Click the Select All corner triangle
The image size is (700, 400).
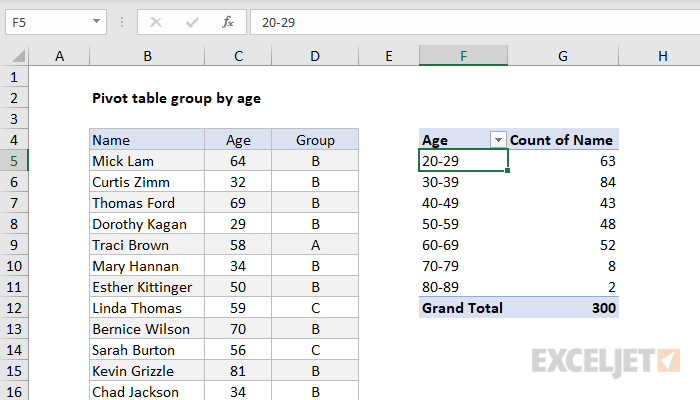(18, 56)
